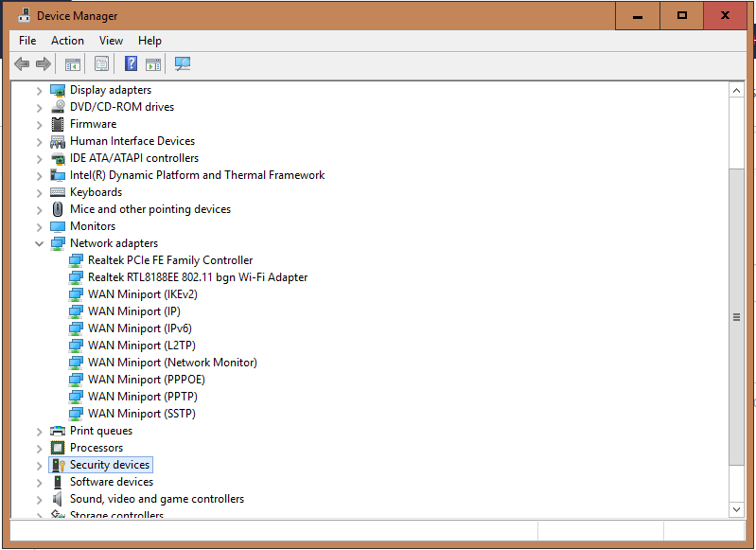Image resolution: width=756 pixels, height=550 pixels.
Task: Click the Security devices key icon
Action: pyautogui.click(x=59, y=465)
